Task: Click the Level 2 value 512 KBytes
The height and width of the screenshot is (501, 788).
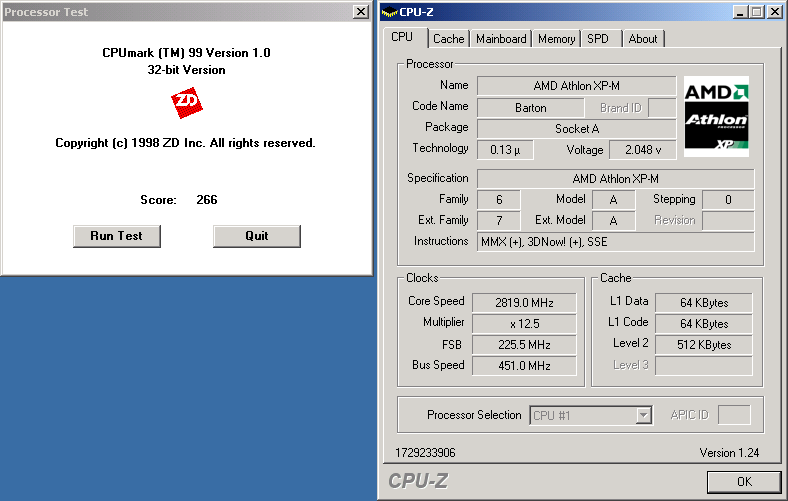Action: pyautogui.click(x=704, y=345)
